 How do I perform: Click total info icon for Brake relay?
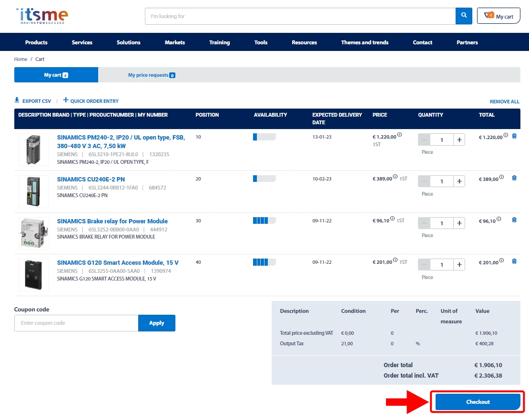coord(499,219)
